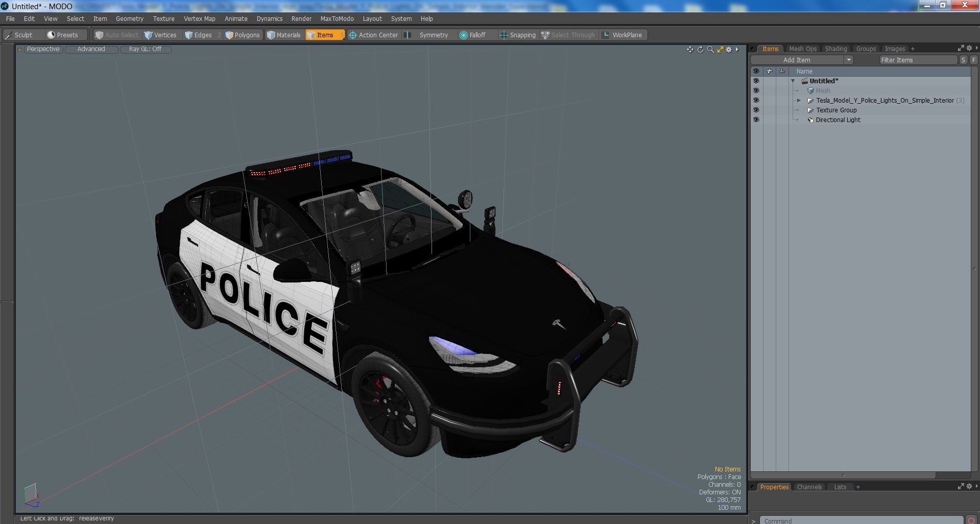
Task: Select the Directional Light icon
Action: (x=810, y=120)
